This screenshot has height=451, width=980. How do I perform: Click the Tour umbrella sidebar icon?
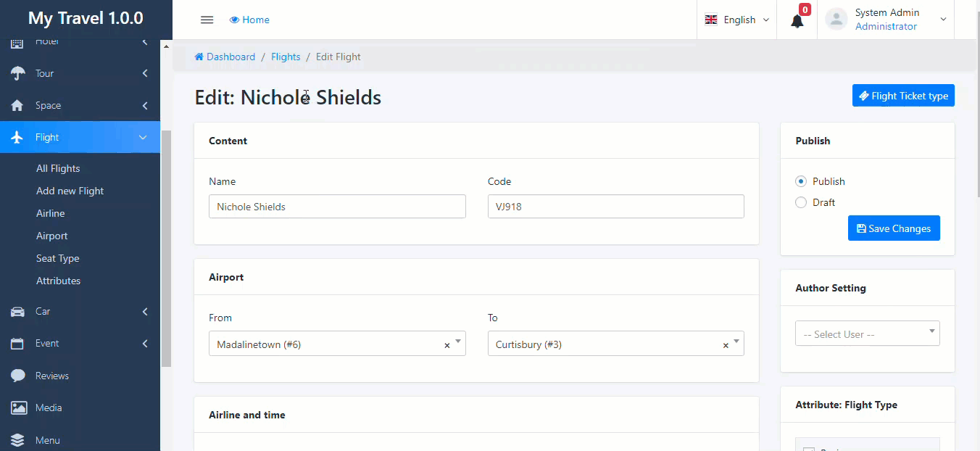point(17,73)
